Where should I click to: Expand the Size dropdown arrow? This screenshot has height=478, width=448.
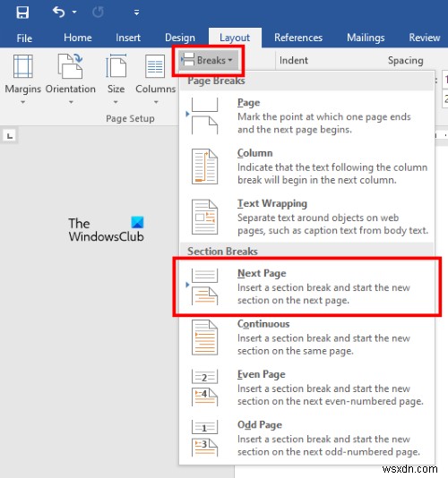116,102
